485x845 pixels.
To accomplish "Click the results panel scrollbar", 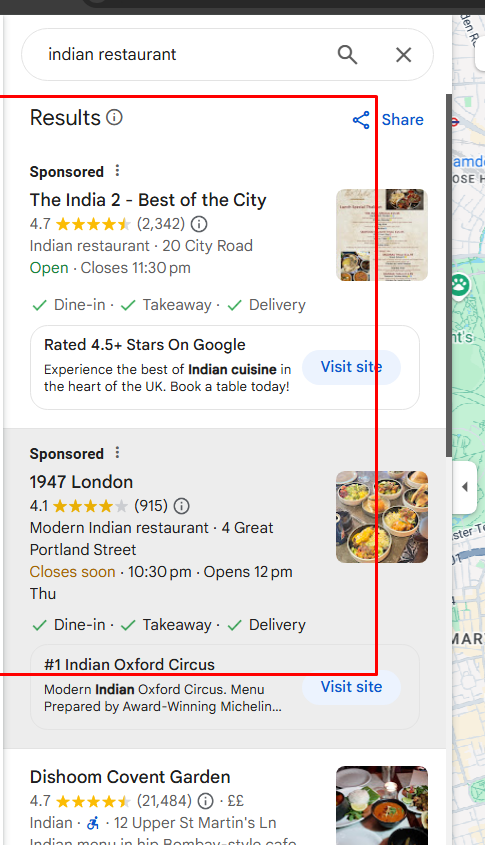I will [x=448, y=275].
